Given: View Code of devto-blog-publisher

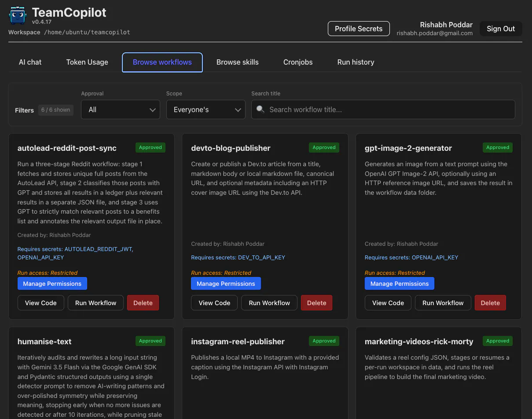Looking at the screenshot, I should click(x=214, y=303).
